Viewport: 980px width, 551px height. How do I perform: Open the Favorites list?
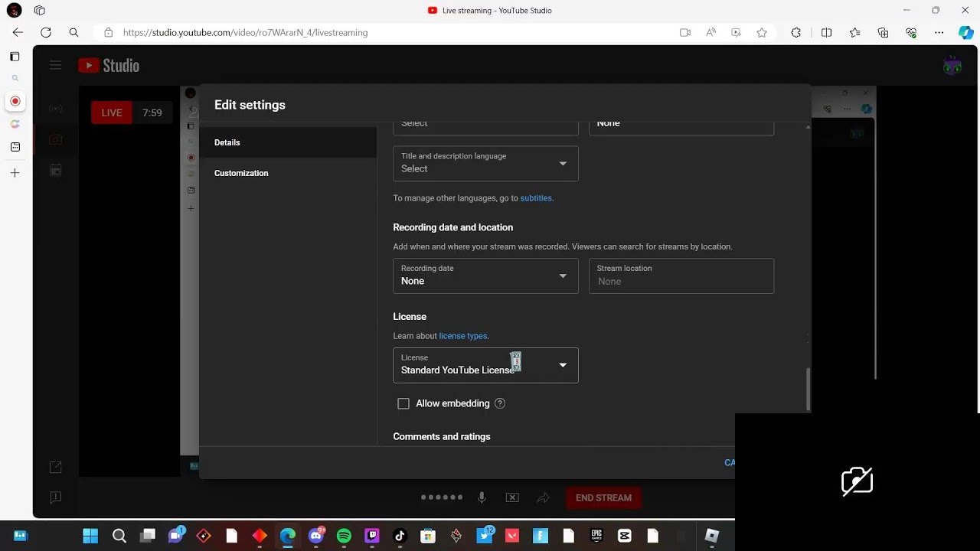pyautogui.click(x=855, y=32)
